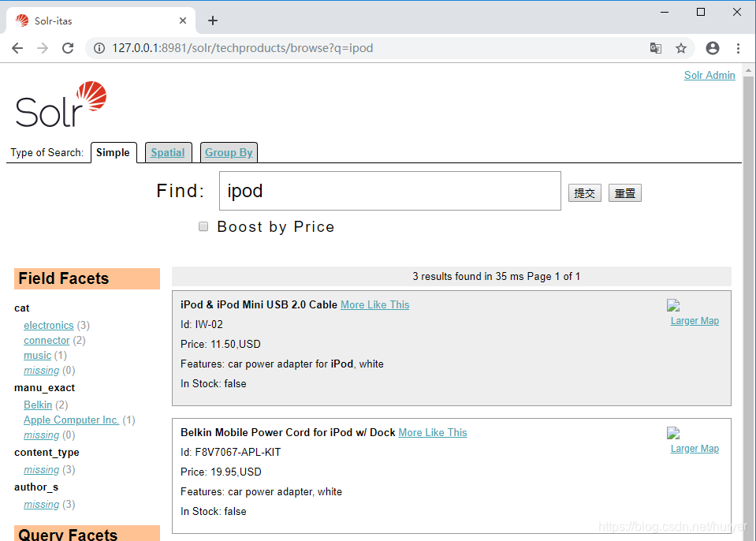Click the 'manu_exact' facet label
This screenshot has width=756, height=541.
pos(44,388)
